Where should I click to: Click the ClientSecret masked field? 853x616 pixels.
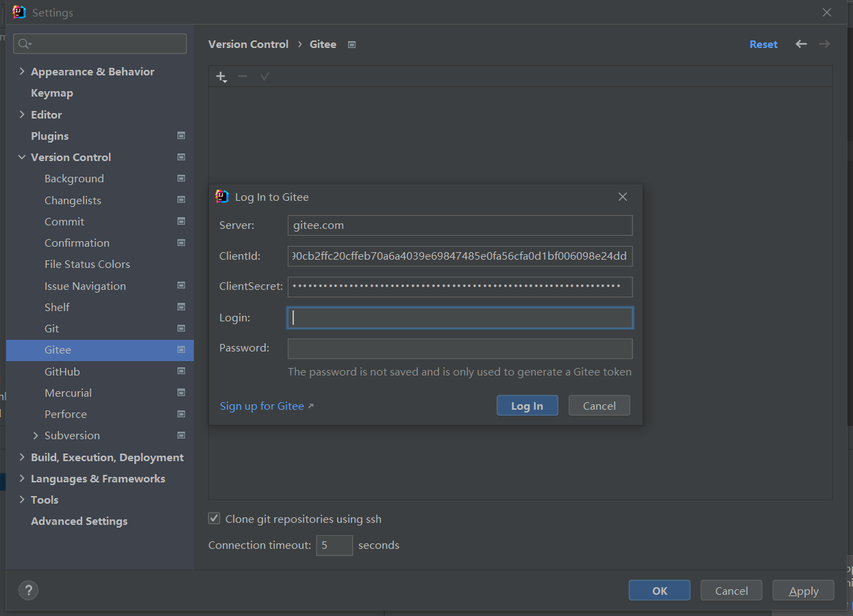point(460,286)
